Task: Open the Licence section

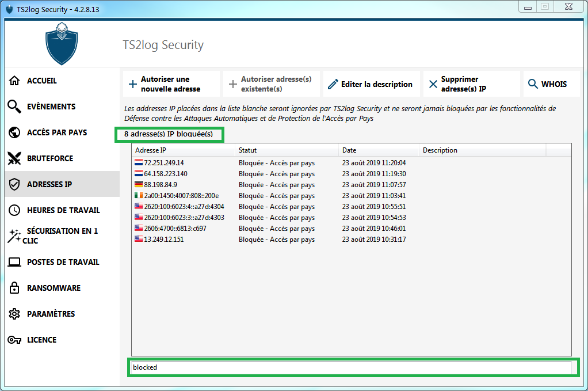Action: [x=62, y=340]
